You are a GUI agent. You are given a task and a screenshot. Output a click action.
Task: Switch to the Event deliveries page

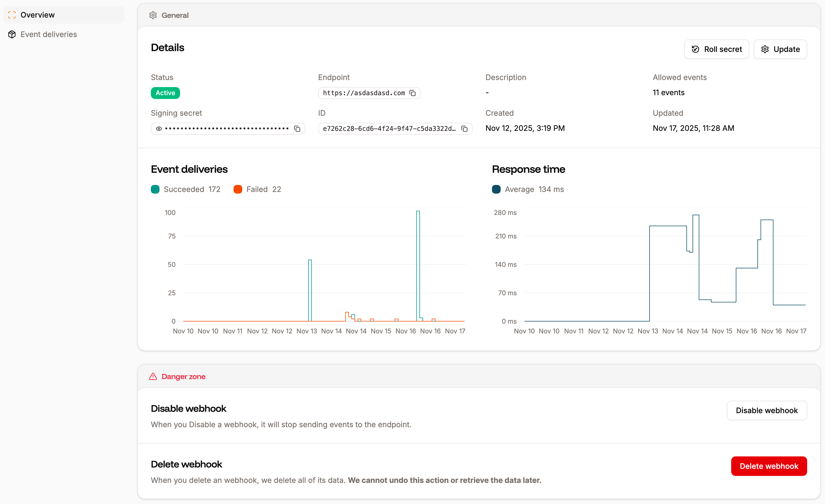[49, 34]
